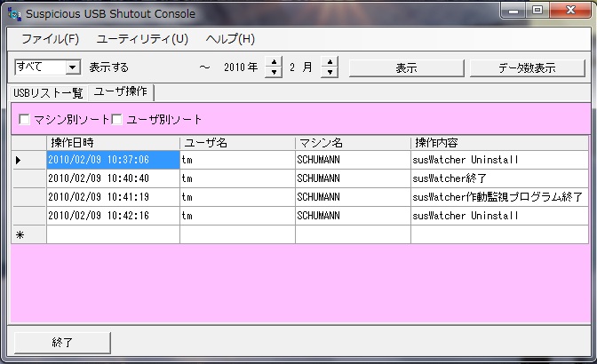597x364 pixels.
Task: Click susWatcher Uninstall in the 10:42:16 row
Action: (499, 216)
